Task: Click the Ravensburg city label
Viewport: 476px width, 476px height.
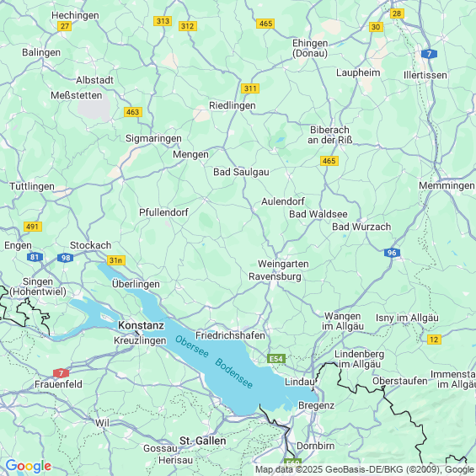Action: click(275, 277)
